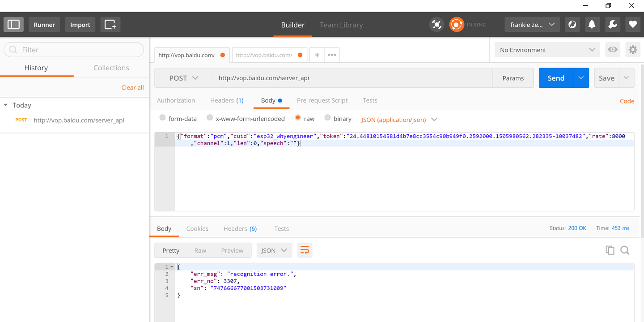Open a new window icon
Screen dimensions: 644x322
coord(110,25)
